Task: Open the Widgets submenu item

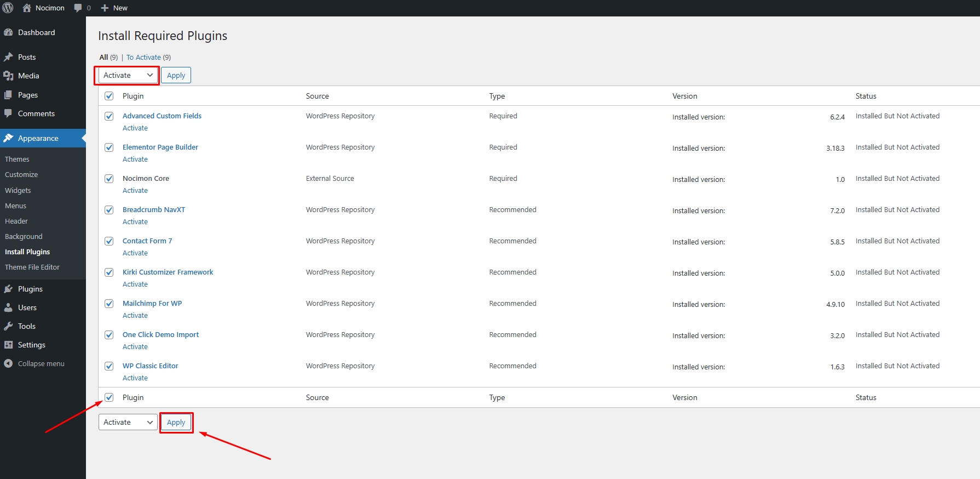Action: (18, 190)
